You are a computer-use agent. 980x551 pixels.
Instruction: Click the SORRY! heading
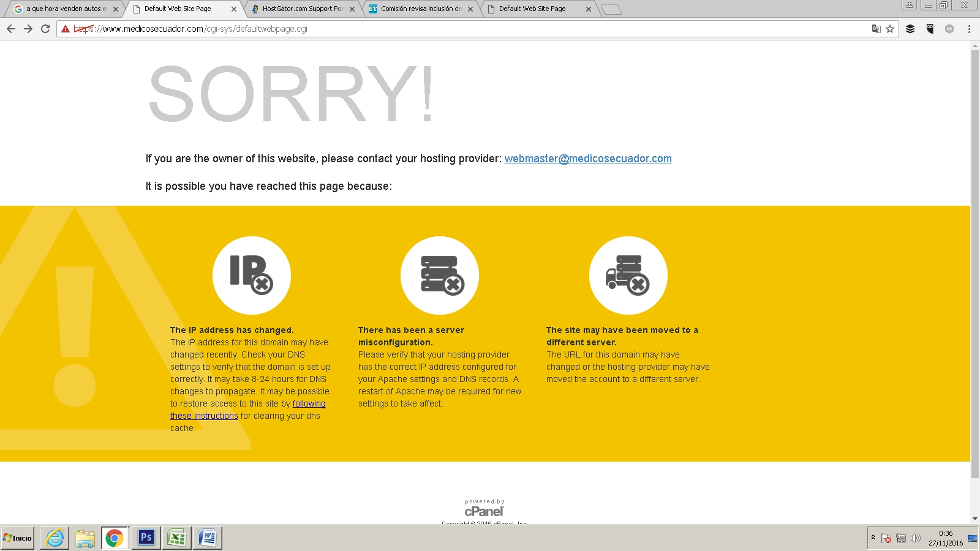coord(291,94)
